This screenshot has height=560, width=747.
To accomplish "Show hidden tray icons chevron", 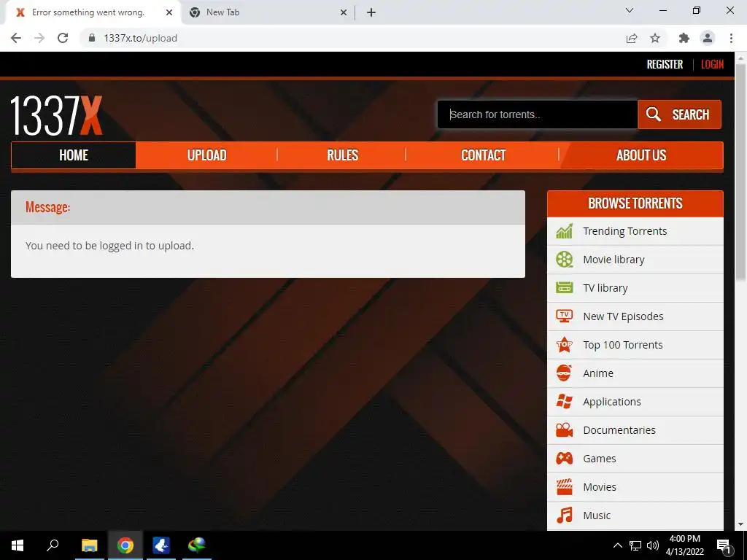I will point(617,545).
